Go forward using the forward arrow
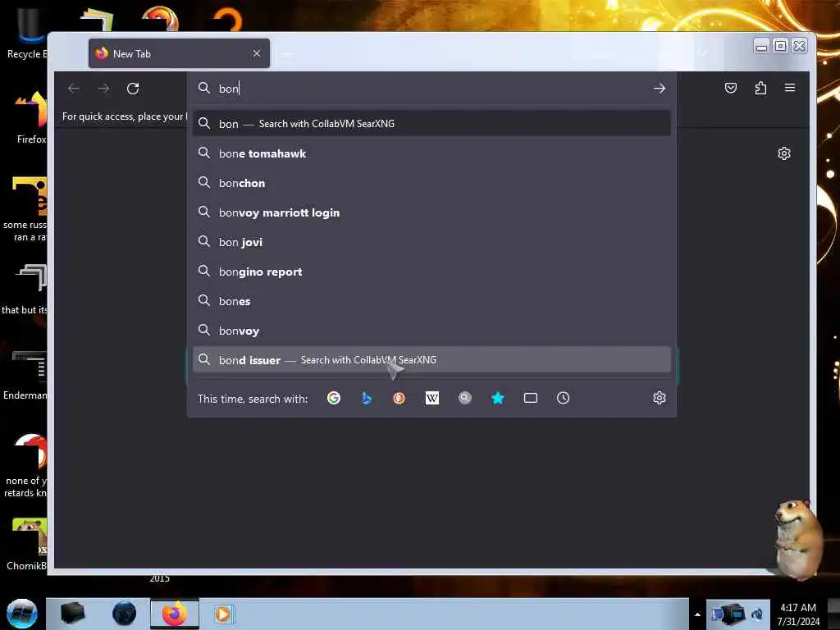The image size is (840, 630). click(x=103, y=89)
